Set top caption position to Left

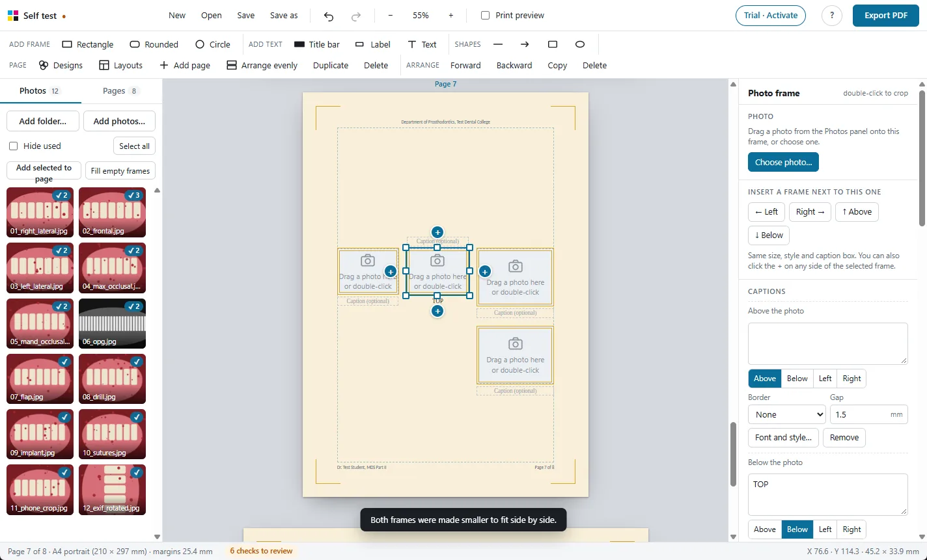point(825,379)
